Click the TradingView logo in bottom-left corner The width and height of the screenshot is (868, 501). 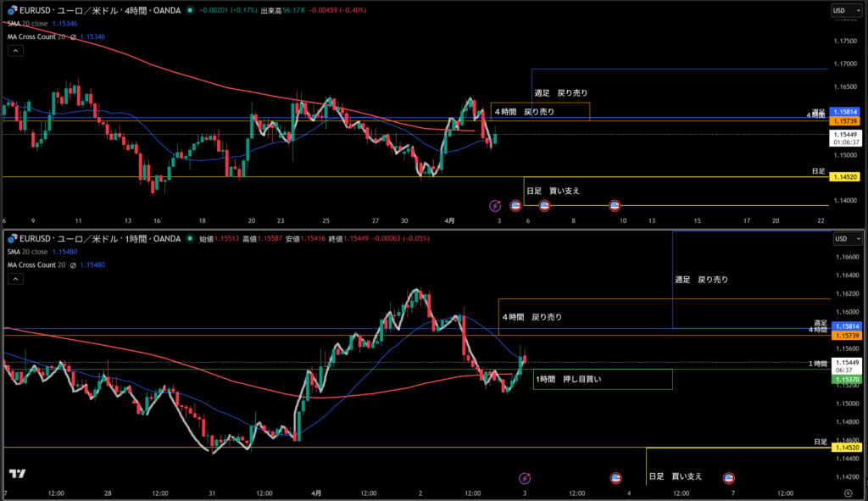pos(16,474)
